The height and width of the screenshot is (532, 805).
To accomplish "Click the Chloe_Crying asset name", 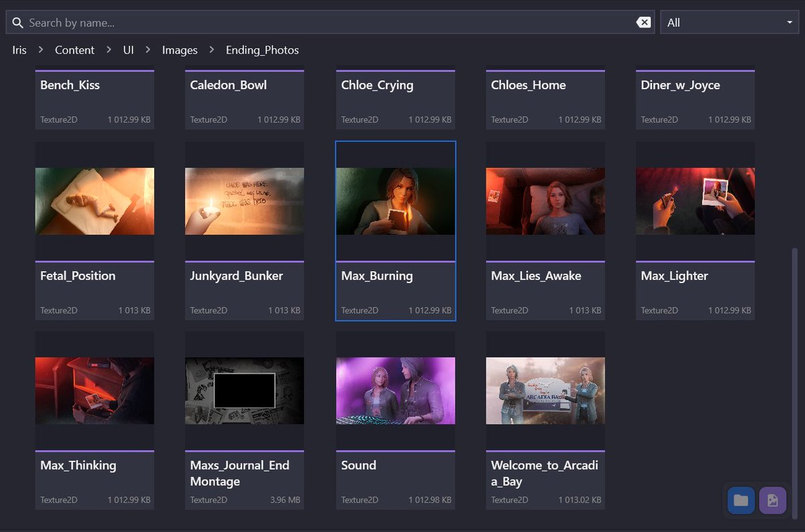I will (377, 85).
